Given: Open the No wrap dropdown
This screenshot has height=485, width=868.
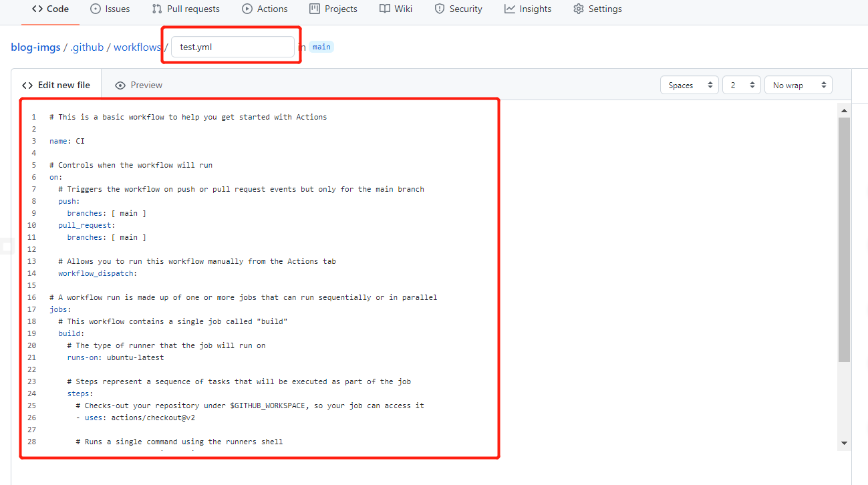Looking at the screenshot, I should click(x=798, y=86).
